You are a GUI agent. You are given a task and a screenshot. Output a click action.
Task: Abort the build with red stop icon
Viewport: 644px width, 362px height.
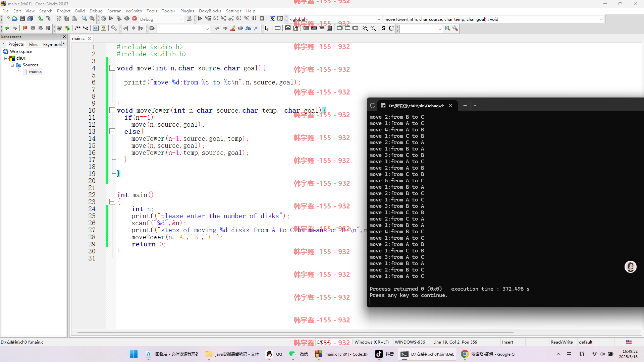[135, 19]
